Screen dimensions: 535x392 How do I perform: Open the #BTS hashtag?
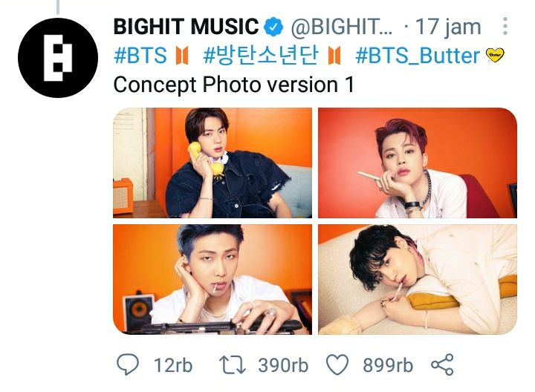pyautogui.click(x=140, y=56)
